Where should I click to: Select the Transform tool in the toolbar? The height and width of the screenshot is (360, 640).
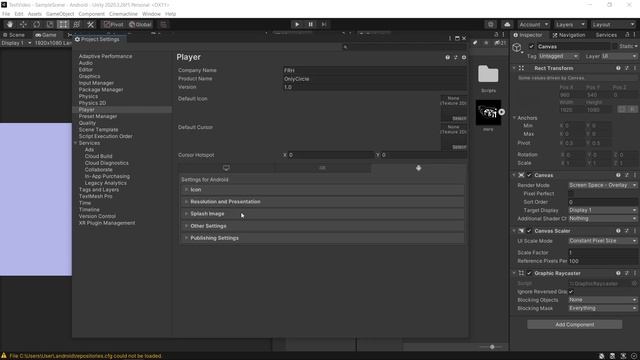pos(76,24)
